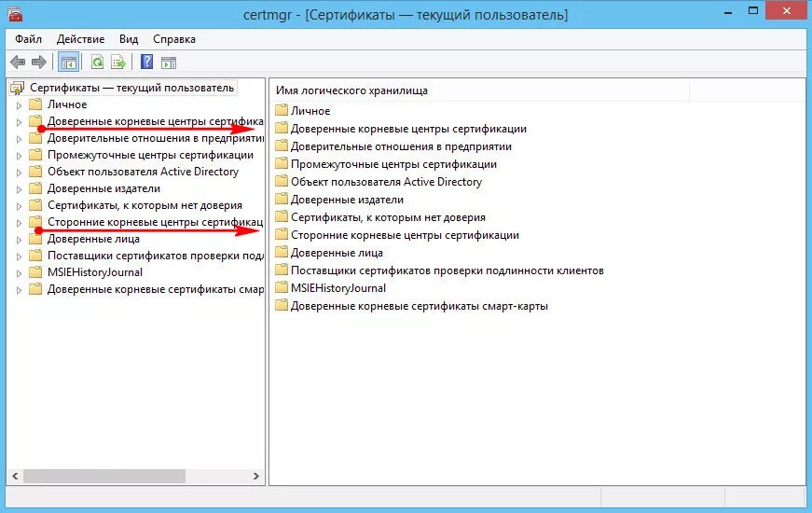Expand Доверенные корневые сертификаты смарт tree arrow

tap(20, 290)
